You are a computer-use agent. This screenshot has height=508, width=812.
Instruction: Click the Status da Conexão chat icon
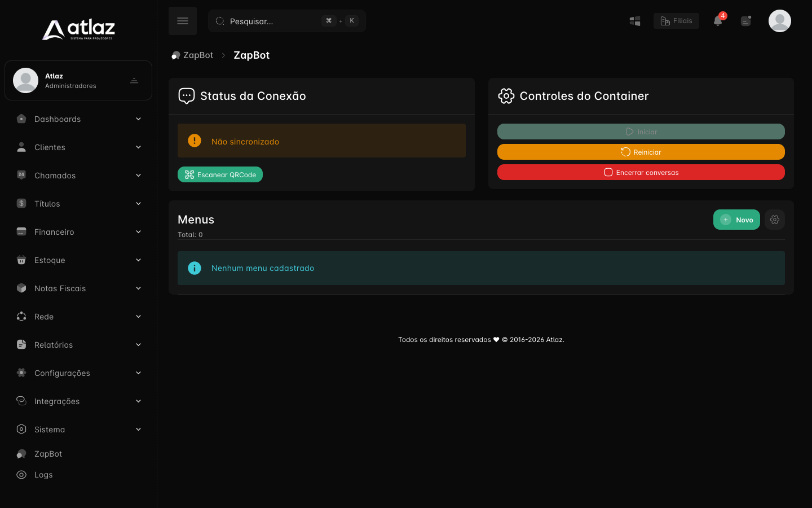187,96
